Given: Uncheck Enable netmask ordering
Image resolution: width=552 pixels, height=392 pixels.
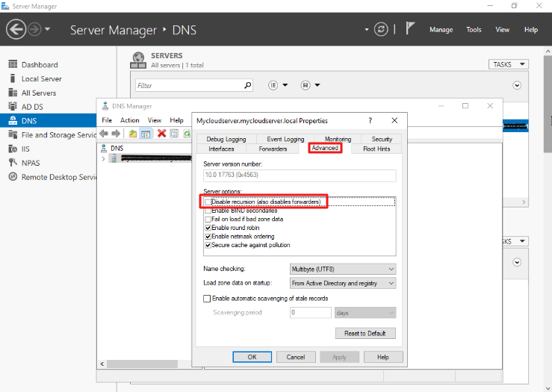Looking at the screenshot, I should [x=208, y=237].
